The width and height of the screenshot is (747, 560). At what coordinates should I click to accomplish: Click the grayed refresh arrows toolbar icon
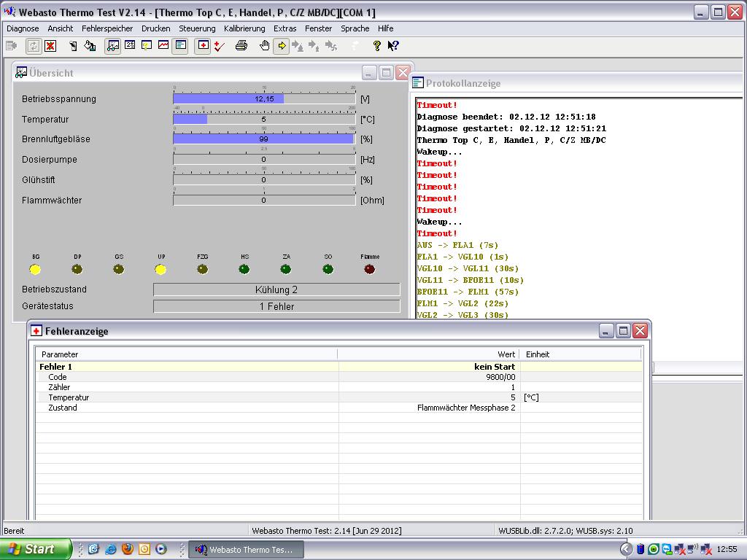pyautogui.click(x=34, y=46)
